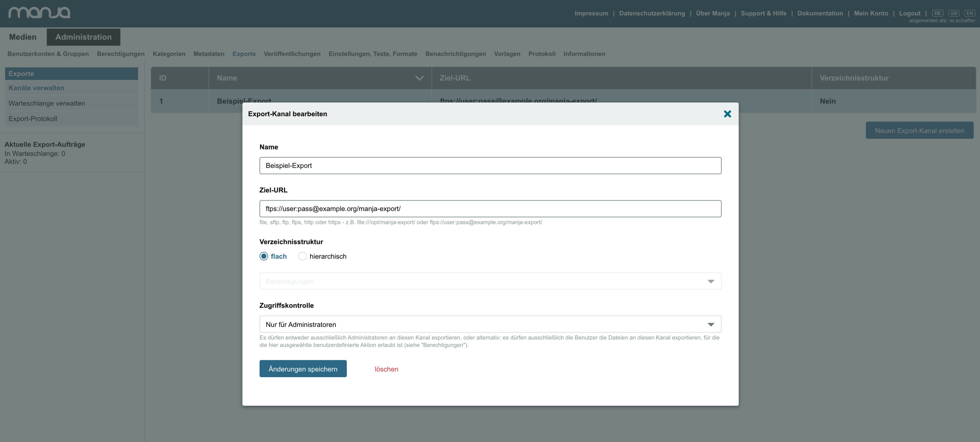This screenshot has height=442, width=980.
Task: Open Impressum link
Action: click(x=591, y=13)
